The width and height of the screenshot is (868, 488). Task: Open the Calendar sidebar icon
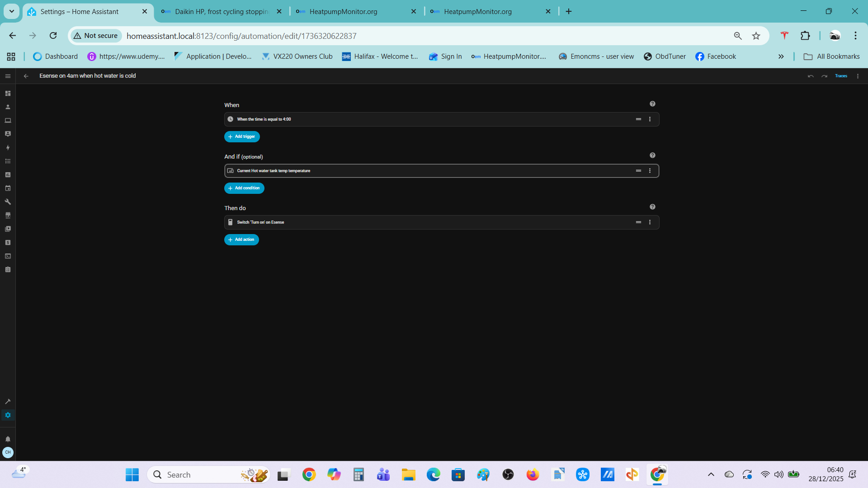coord(8,188)
